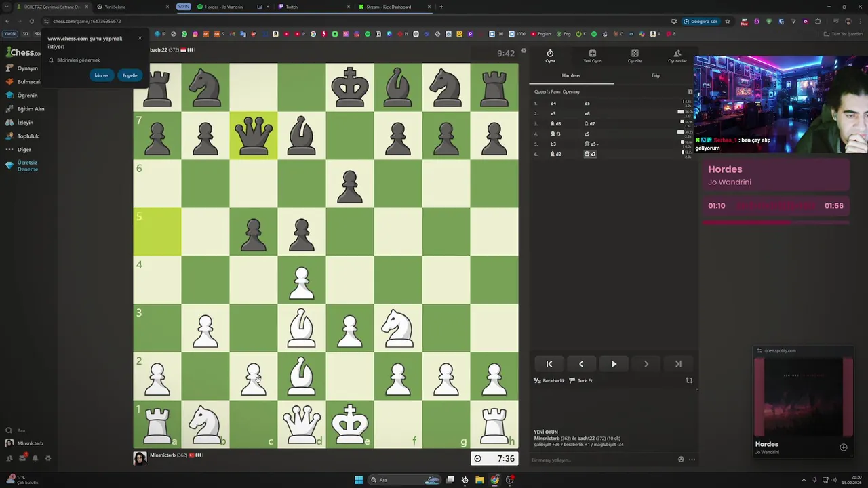Click the black queen on c7
Image resolution: width=868 pixels, height=488 pixels.
[x=254, y=136]
